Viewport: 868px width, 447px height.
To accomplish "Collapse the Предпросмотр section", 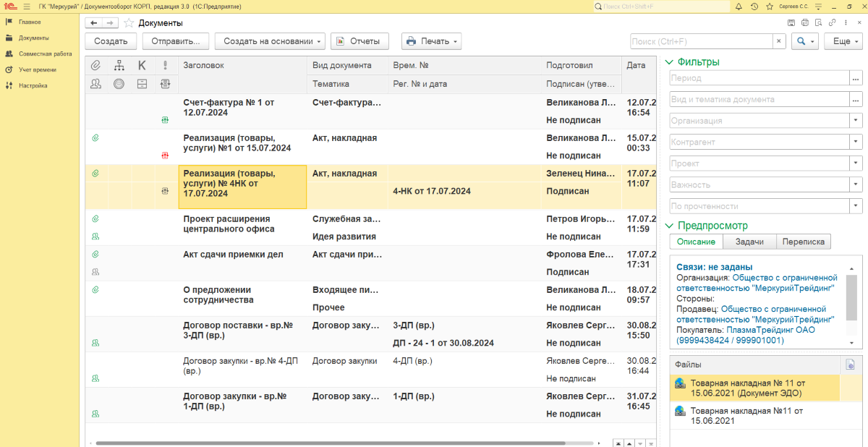I will coord(669,226).
